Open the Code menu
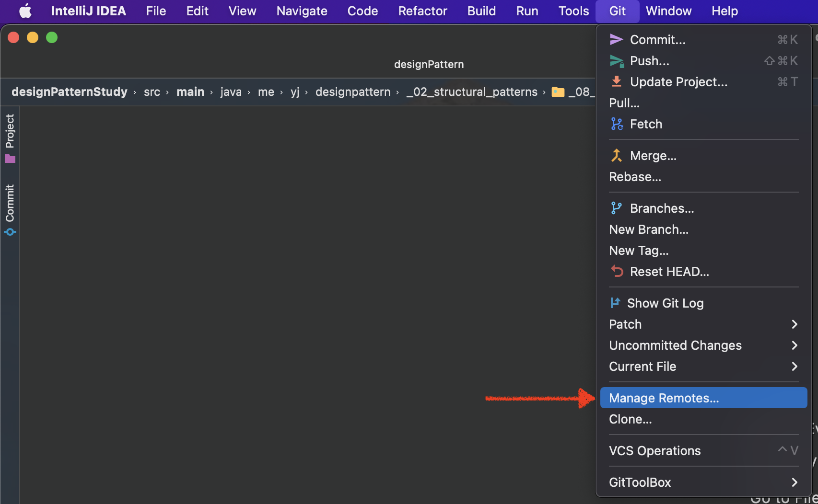Screen dimensions: 818x504 (362, 11)
